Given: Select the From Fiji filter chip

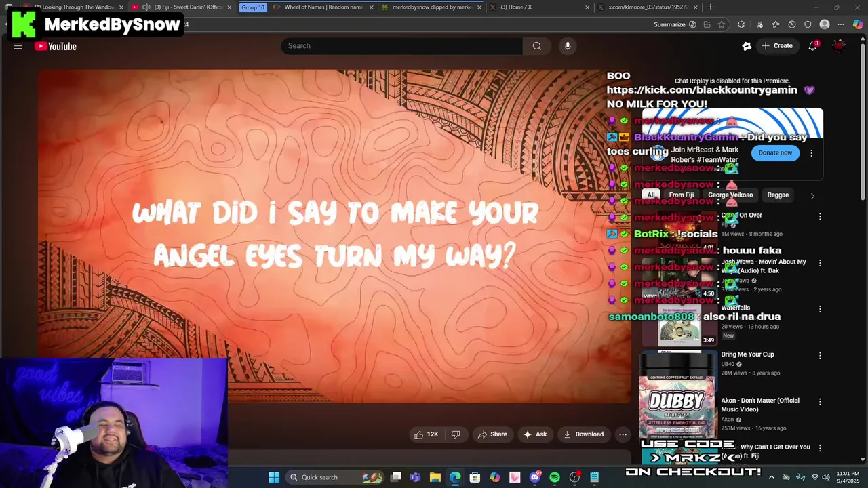Looking at the screenshot, I should click(681, 195).
